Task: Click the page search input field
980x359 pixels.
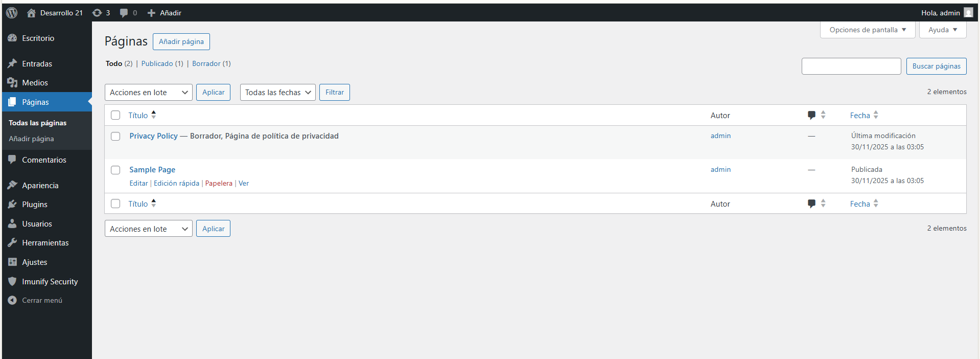Action: (851, 66)
